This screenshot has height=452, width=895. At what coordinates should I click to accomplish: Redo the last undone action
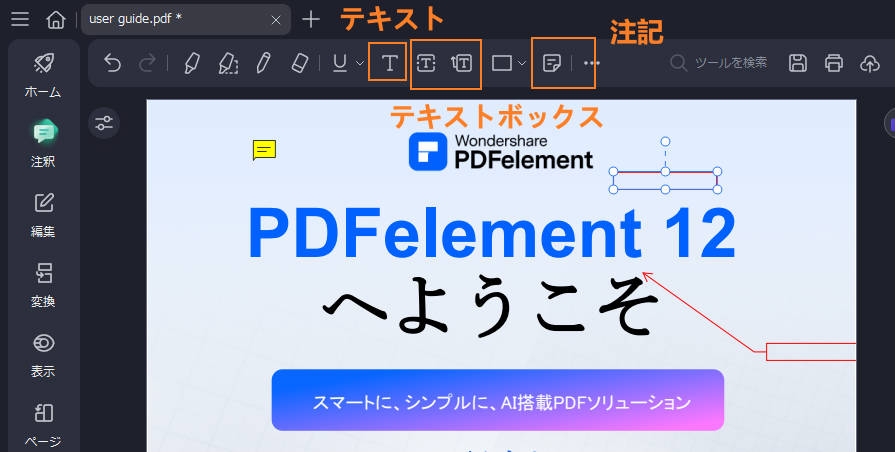pyautogui.click(x=148, y=63)
